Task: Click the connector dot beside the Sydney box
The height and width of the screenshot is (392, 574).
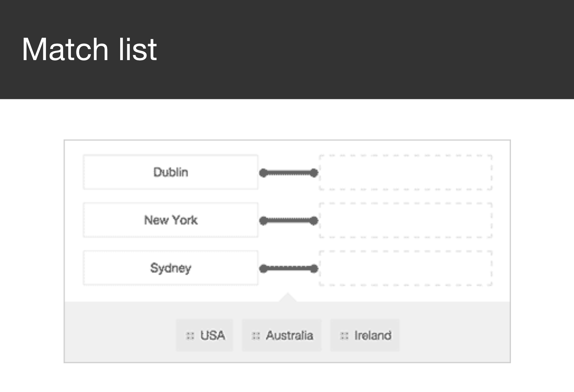Action: (264, 268)
